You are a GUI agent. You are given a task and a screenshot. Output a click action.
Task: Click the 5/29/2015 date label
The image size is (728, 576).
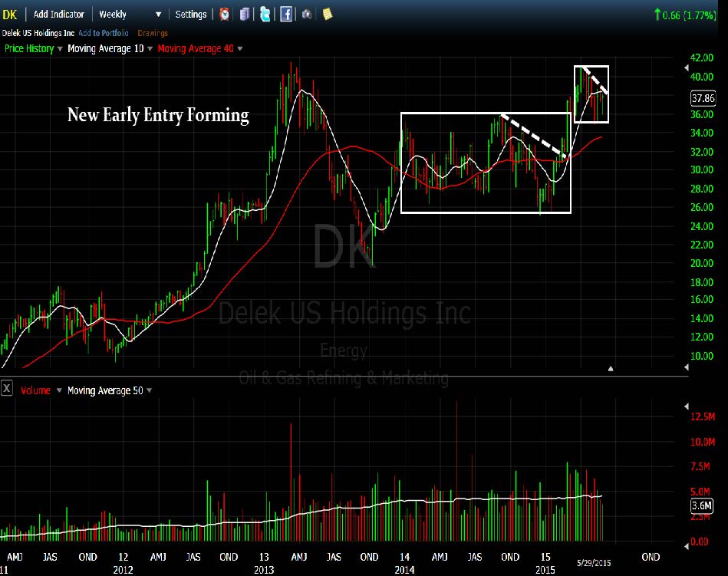coord(594,563)
